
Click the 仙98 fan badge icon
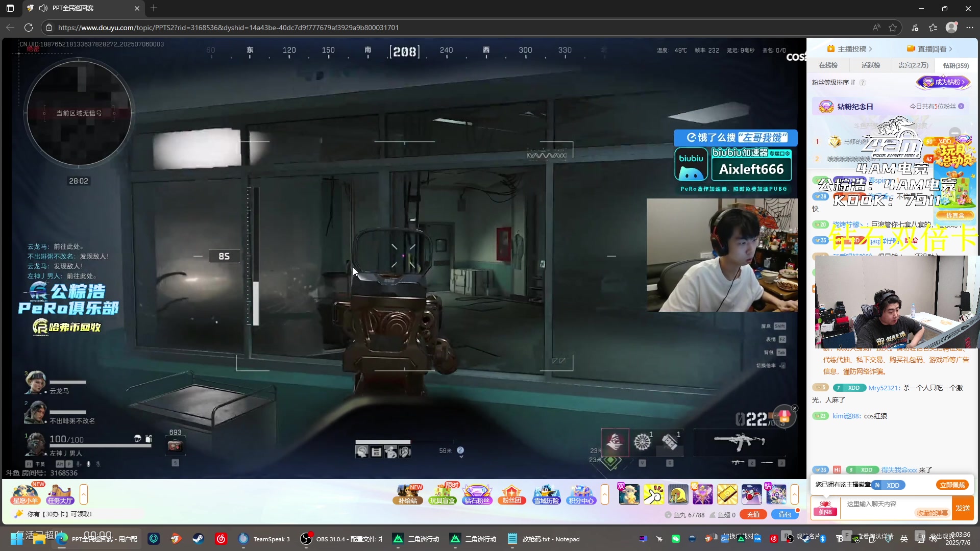click(825, 508)
